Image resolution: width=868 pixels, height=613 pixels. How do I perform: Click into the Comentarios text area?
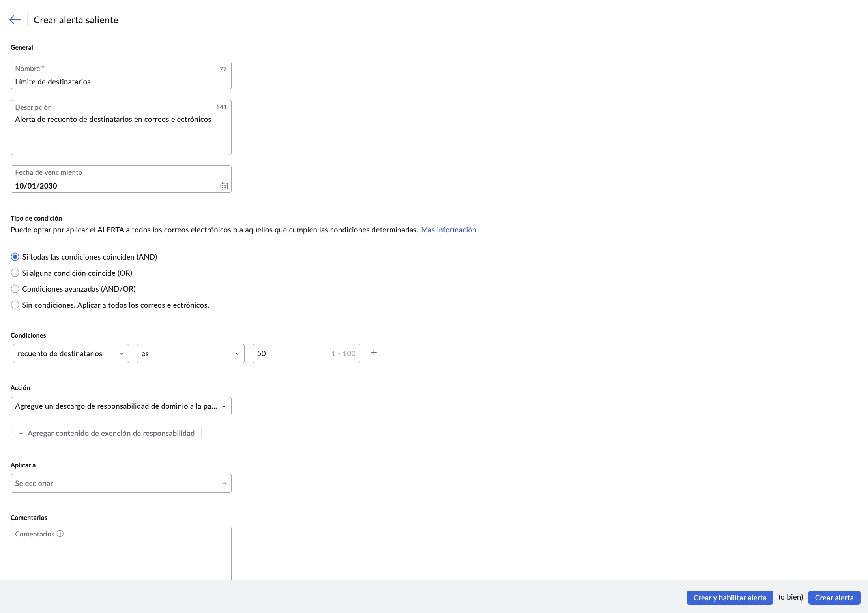pos(121,553)
